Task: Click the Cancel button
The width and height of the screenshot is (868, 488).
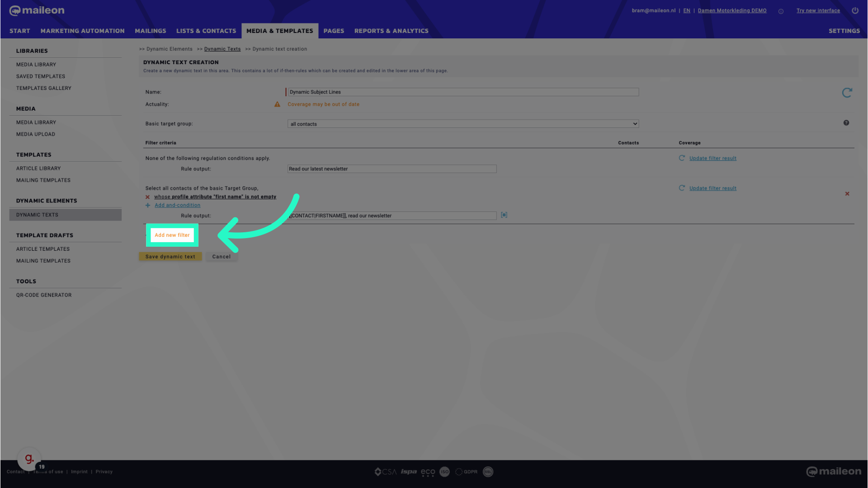Action: pos(222,257)
